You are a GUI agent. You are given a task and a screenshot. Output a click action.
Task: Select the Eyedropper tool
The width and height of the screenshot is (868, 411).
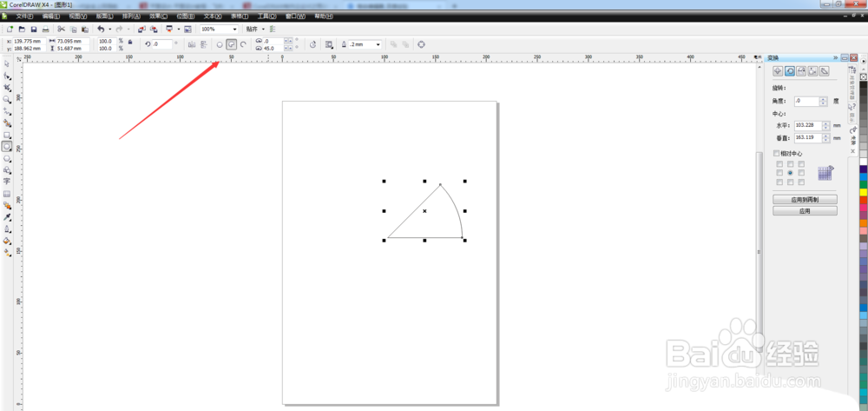(7, 216)
